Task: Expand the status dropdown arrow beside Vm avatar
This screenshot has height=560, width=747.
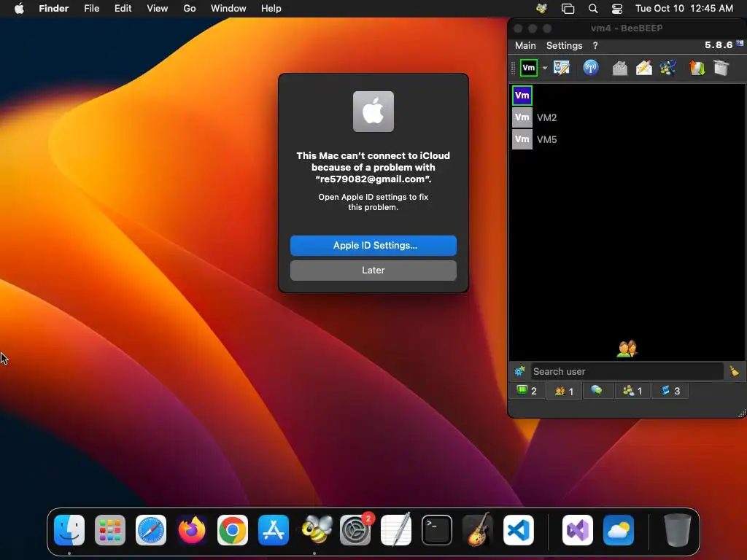Action: click(x=544, y=68)
